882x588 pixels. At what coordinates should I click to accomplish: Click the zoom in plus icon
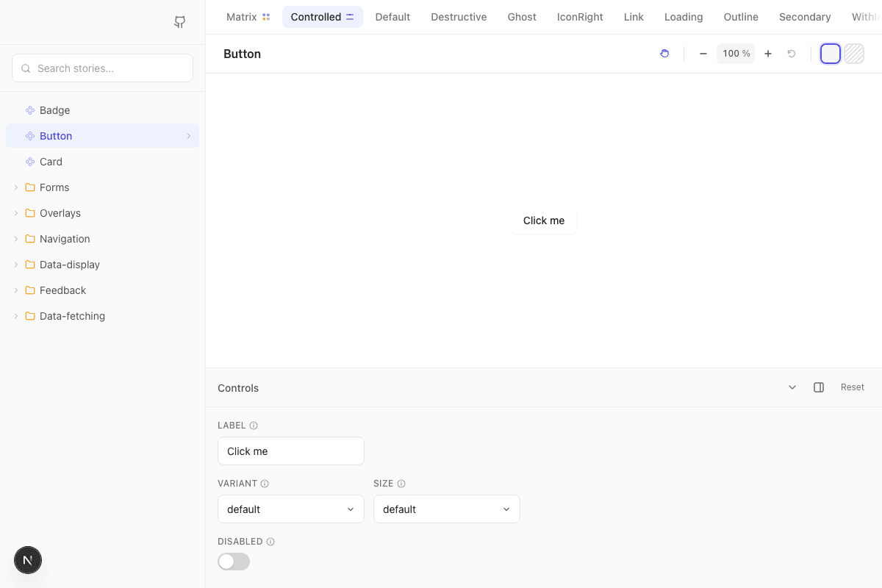coord(767,53)
